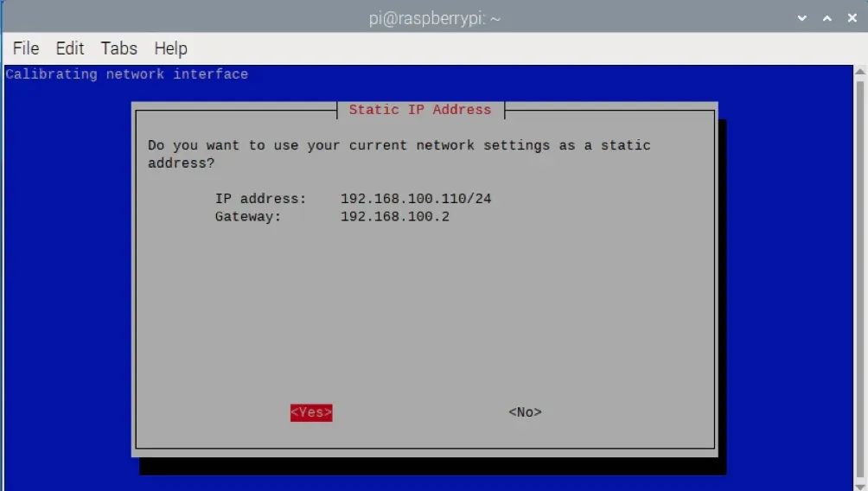This screenshot has width=868, height=491.
Task: Click the scrollbar up arrow
Action: click(860, 73)
